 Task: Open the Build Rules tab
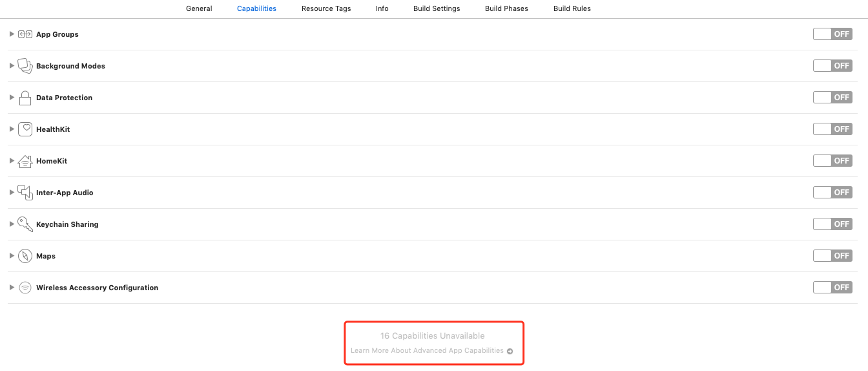pos(572,9)
